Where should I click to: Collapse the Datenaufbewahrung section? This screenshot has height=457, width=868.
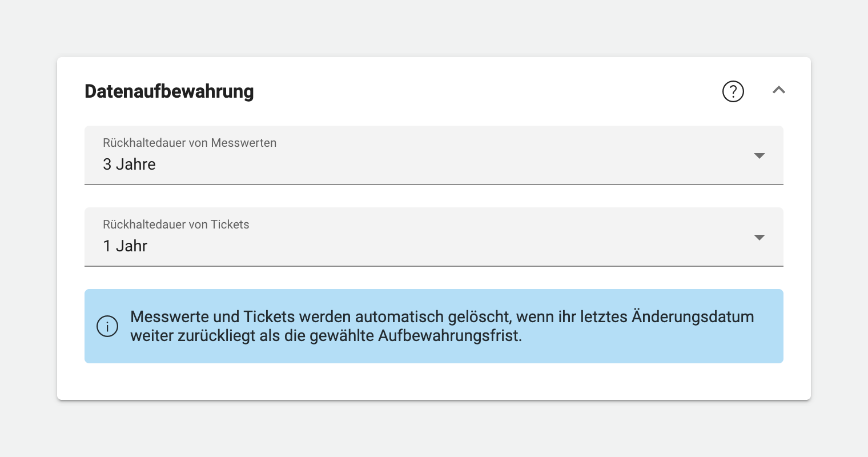point(778,90)
